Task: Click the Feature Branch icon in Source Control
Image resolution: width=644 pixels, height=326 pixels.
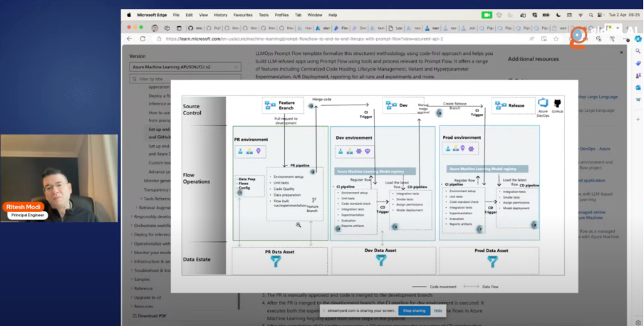Action: pos(269,105)
